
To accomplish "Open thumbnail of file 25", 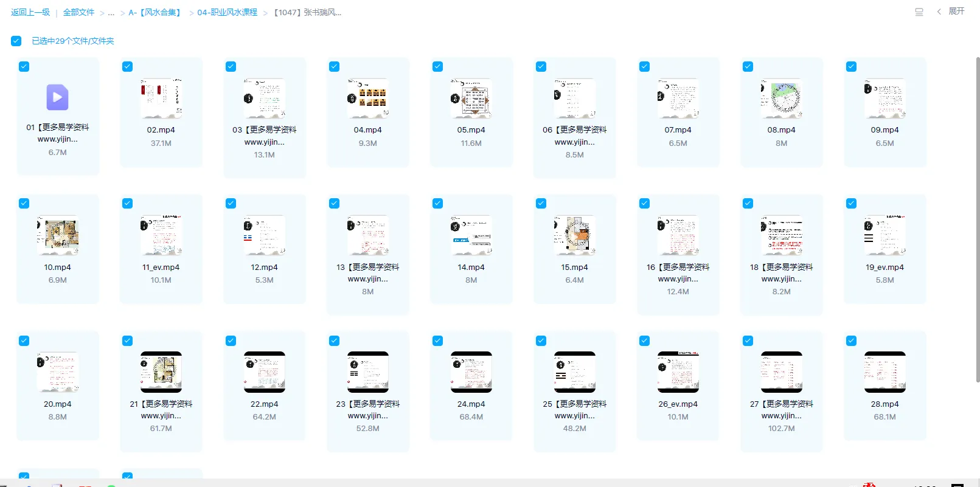I will click(x=575, y=372).
